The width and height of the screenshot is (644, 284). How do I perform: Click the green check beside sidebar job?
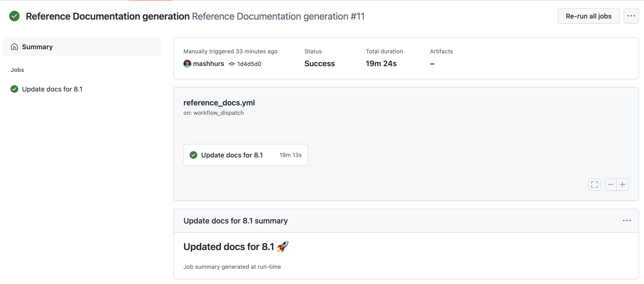[14, 89]
